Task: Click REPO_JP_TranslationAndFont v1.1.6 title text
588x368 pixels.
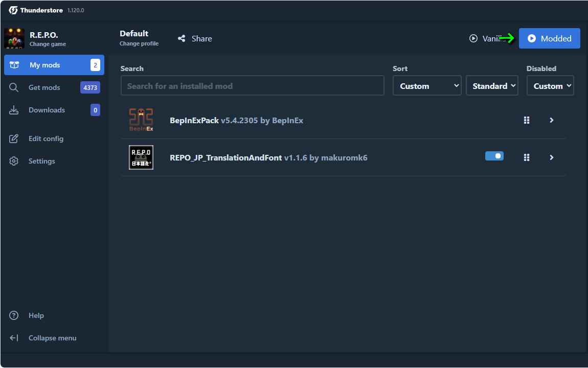Action: click(268, 158)
